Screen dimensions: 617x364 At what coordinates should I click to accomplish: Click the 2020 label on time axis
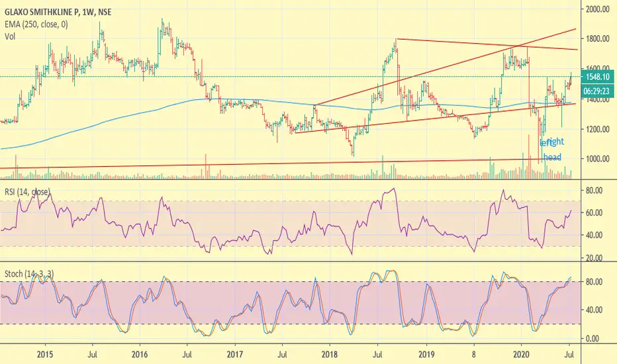(522, 354)
